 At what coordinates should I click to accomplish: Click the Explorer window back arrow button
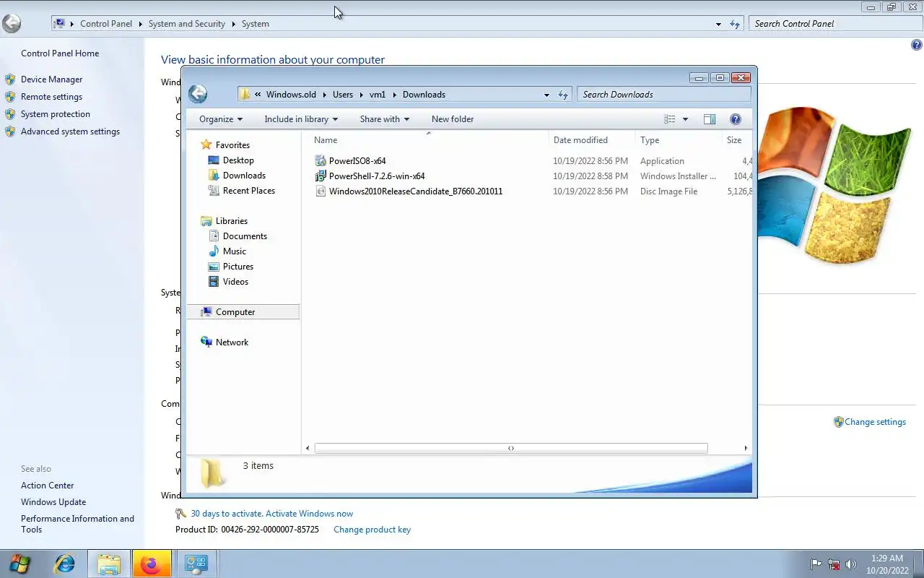(198, 94)
